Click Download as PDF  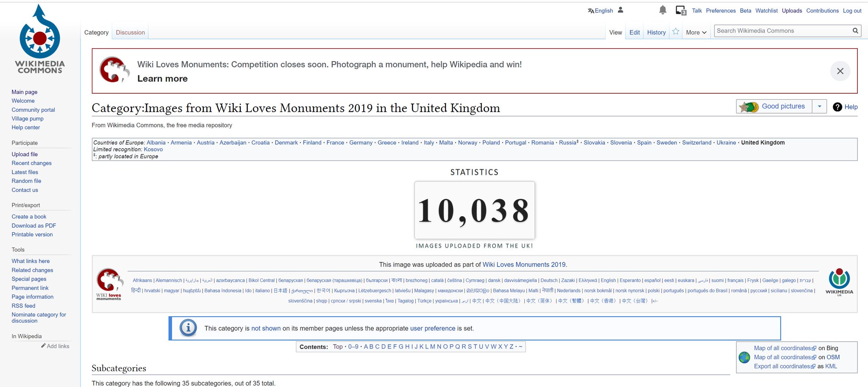click(x=34, y=226)
